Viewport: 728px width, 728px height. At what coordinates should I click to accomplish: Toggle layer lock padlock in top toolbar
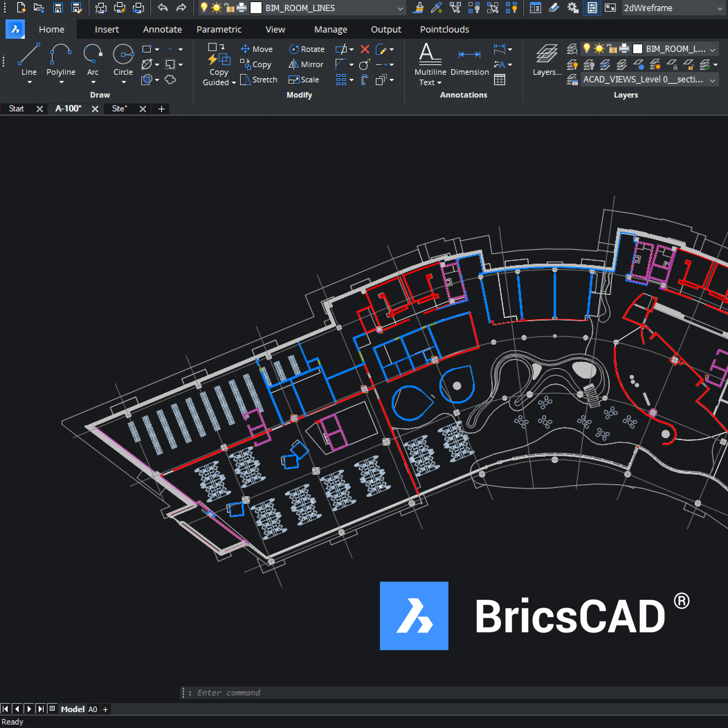point(229,8)
